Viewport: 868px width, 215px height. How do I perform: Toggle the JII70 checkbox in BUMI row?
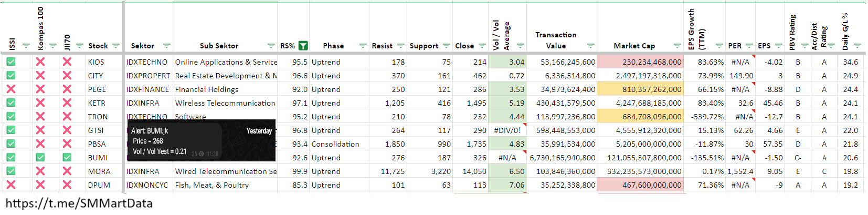67,157
